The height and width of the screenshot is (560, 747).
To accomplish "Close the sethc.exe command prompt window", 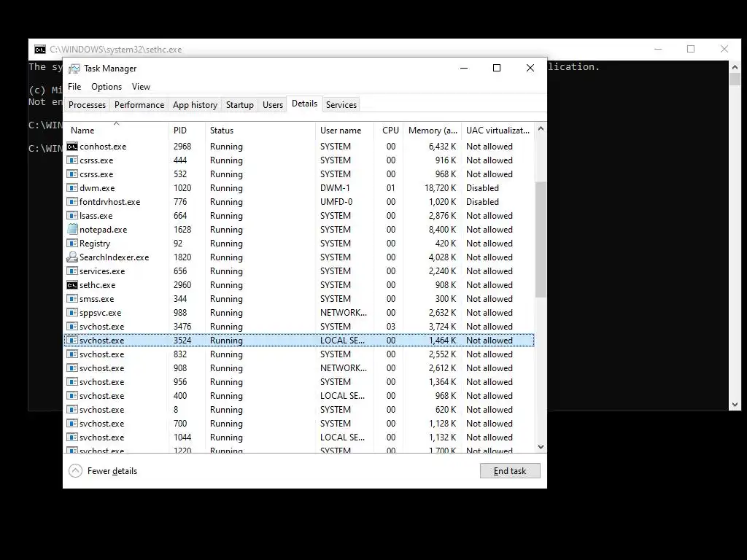I will pyautogui.click(x=724, y=49).
